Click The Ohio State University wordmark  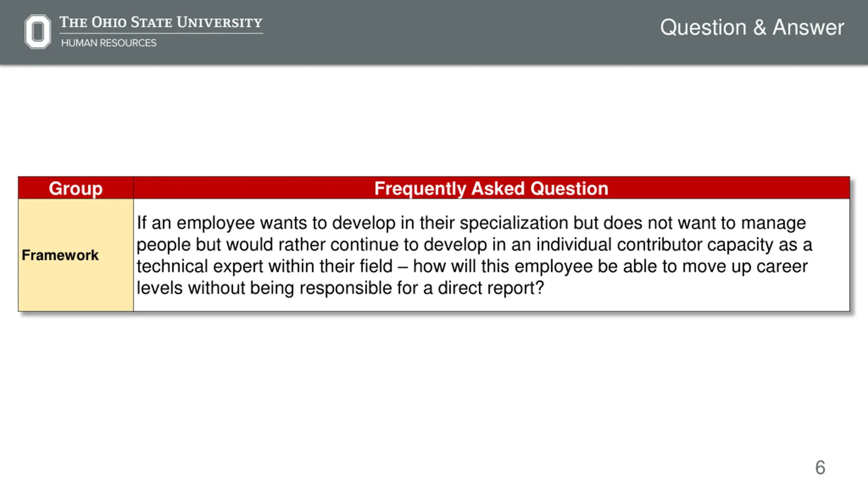point(161,22)
